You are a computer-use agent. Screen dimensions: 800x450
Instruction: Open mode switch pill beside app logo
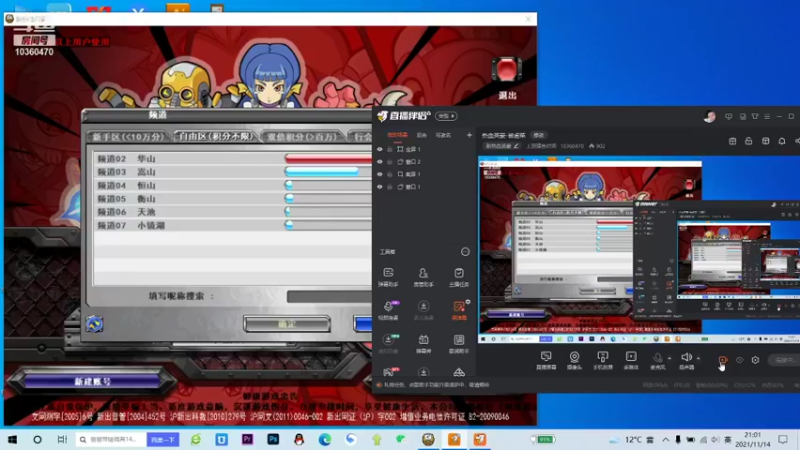click(446, 116)
